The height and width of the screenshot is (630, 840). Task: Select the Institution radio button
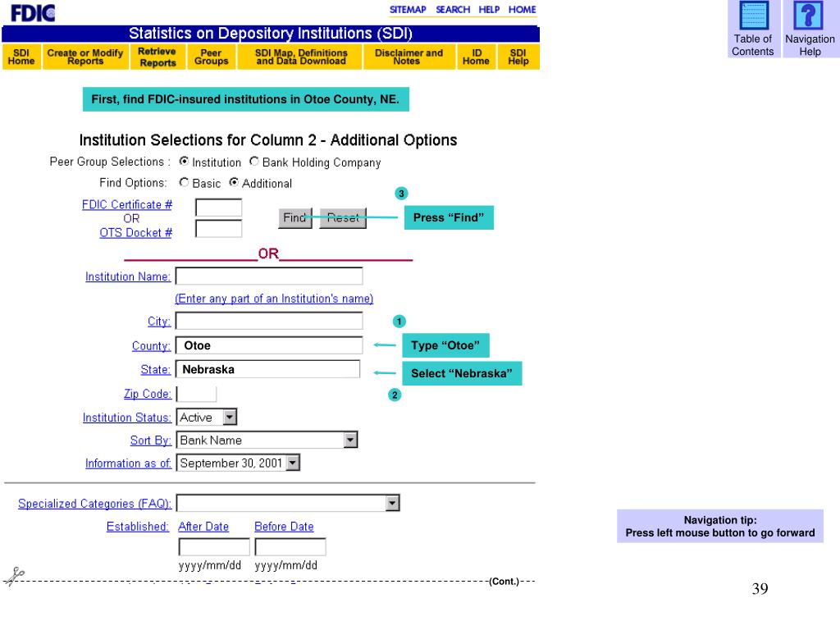[184, 162]
